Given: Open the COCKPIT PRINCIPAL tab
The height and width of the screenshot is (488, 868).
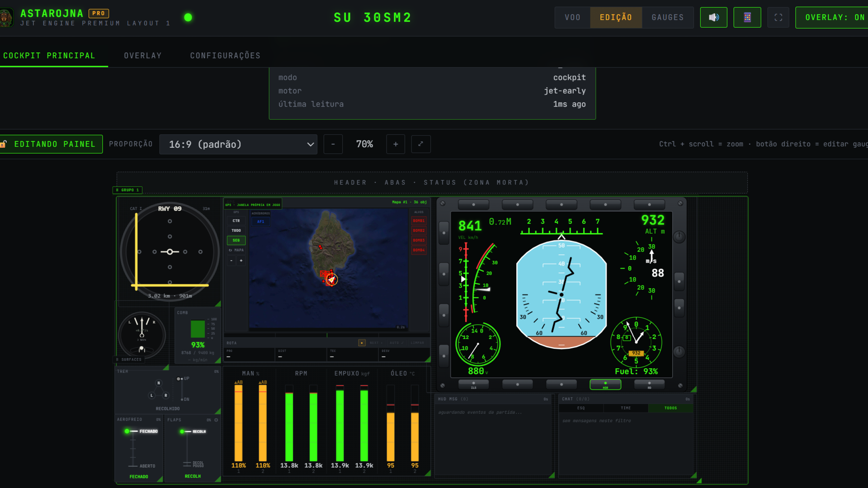Looking at the screenshot, I should (49, 56).
